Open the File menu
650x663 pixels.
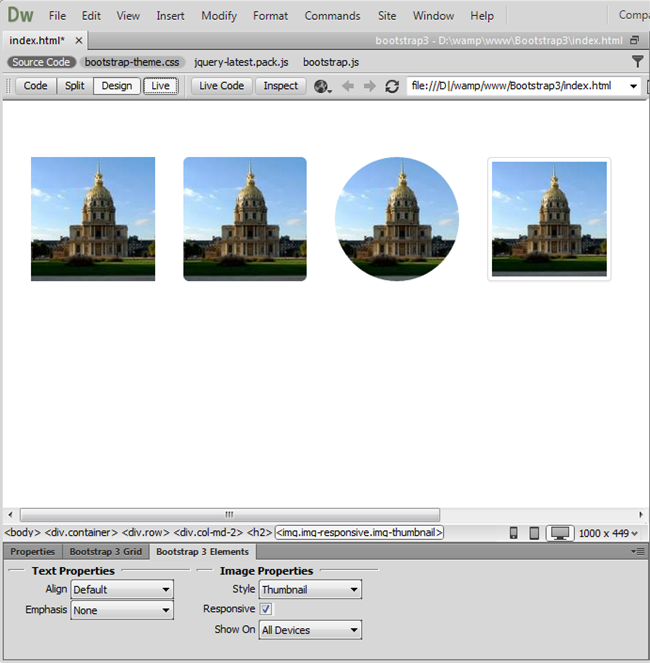point(57,16)
